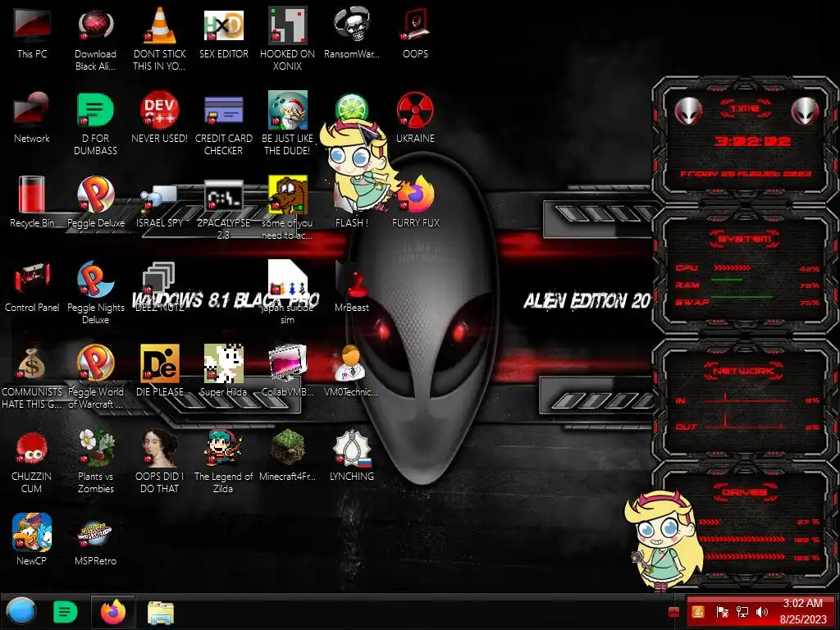
Task: Click the alien head left of TIME
Action: click(x=688, y=111)
